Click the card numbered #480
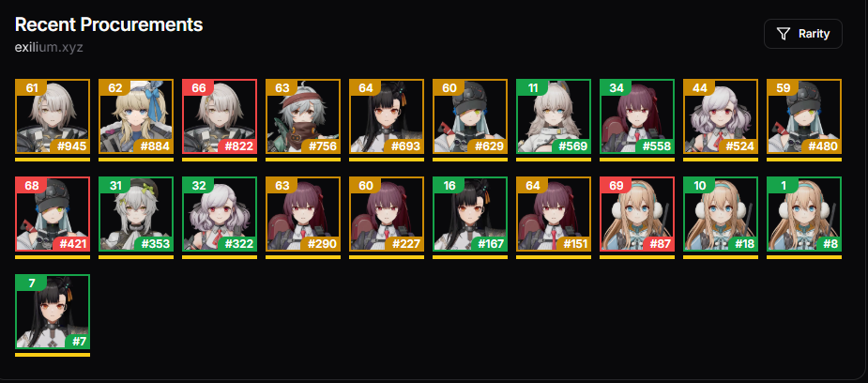 coord(804,116)
